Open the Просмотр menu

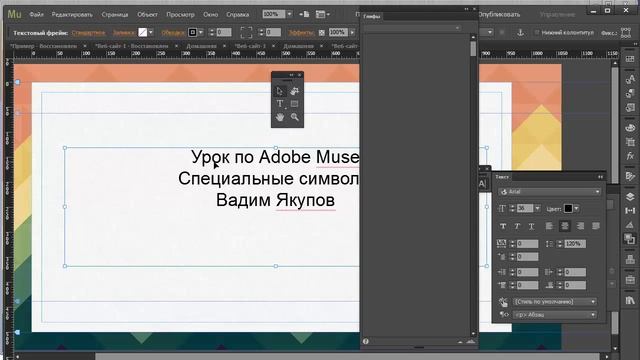180,14
